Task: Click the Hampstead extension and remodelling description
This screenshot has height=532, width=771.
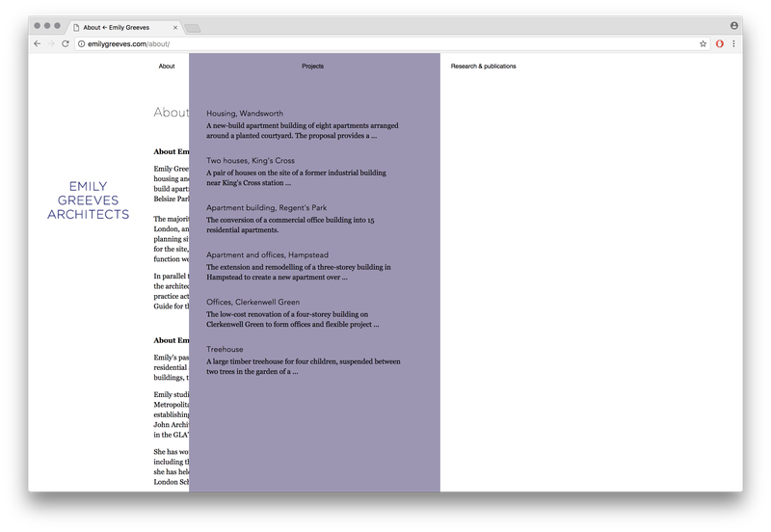Action: coord(299,273)
